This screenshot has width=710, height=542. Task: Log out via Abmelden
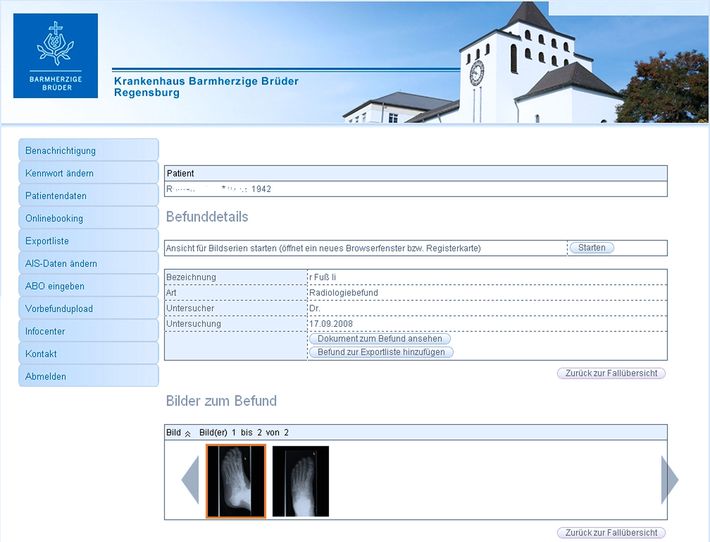click(x=88, y=376)
